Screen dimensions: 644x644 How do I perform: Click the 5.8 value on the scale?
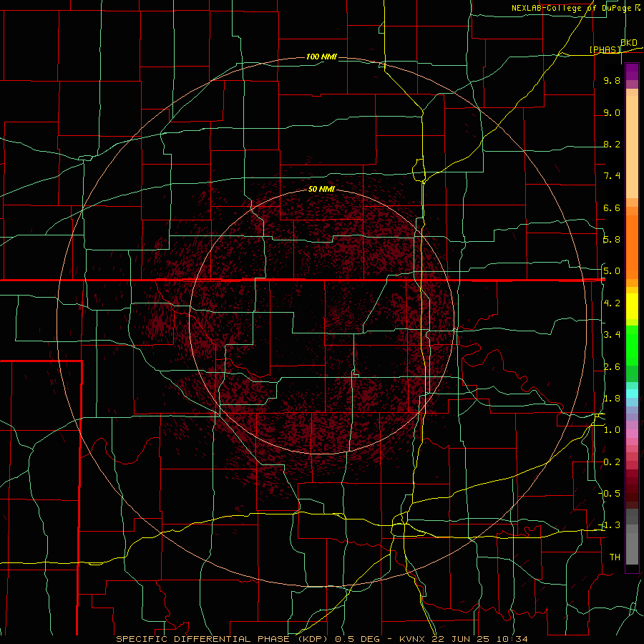tap(612, 240)
